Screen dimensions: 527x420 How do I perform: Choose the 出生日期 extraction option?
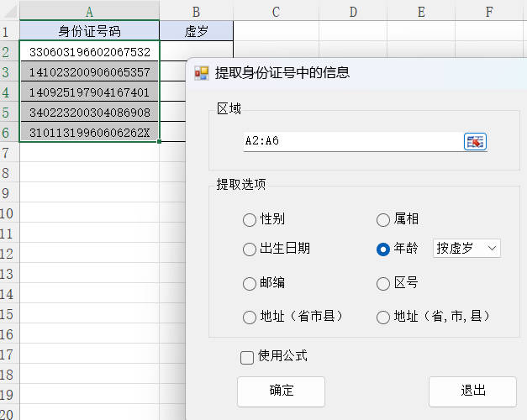249,249
